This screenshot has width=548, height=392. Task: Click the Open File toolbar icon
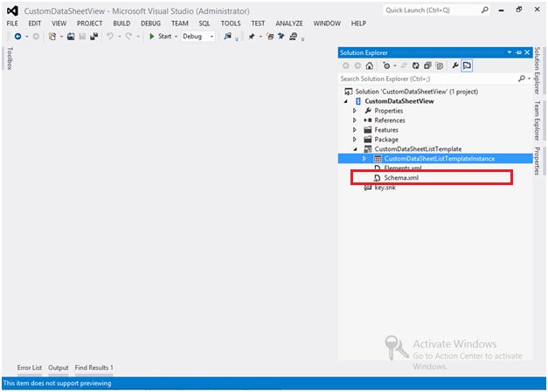71,37
